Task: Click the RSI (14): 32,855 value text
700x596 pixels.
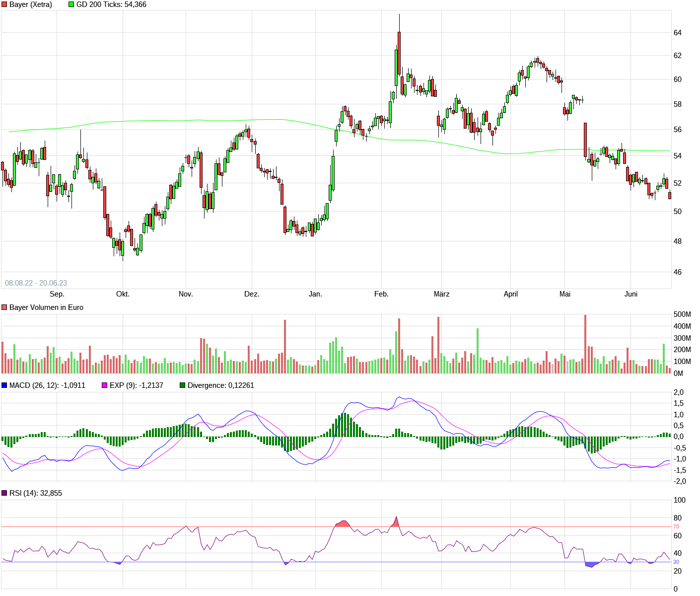Action: coord(35,493)
